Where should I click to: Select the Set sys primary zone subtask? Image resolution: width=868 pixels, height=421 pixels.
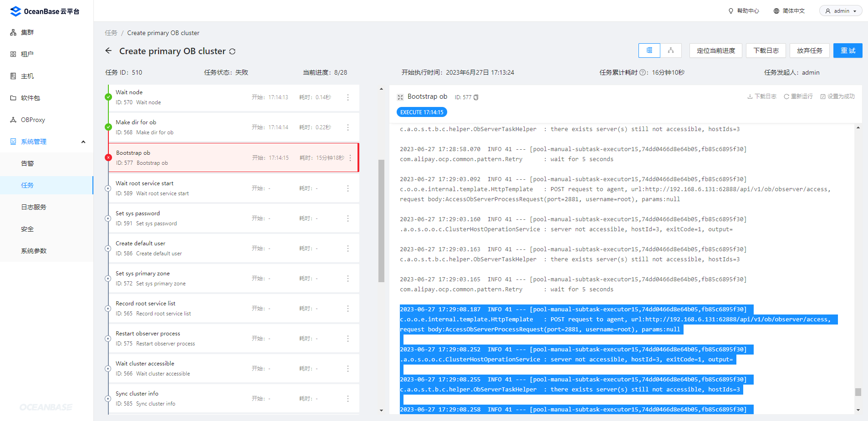coord(234,279)
